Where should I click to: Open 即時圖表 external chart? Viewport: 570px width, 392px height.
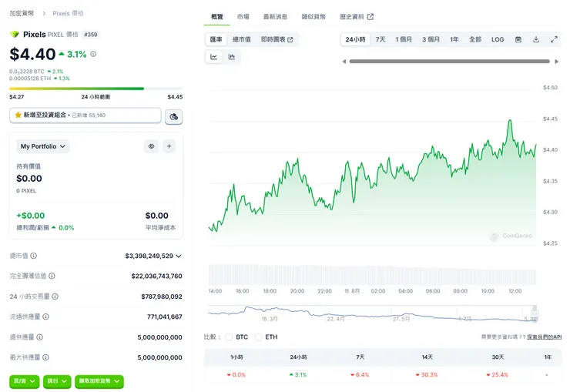[277, 39]
